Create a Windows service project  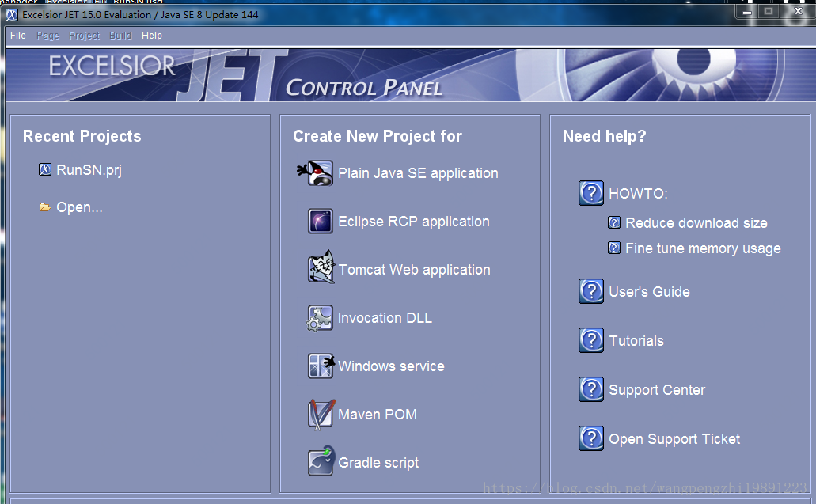(x=391, y=366)
